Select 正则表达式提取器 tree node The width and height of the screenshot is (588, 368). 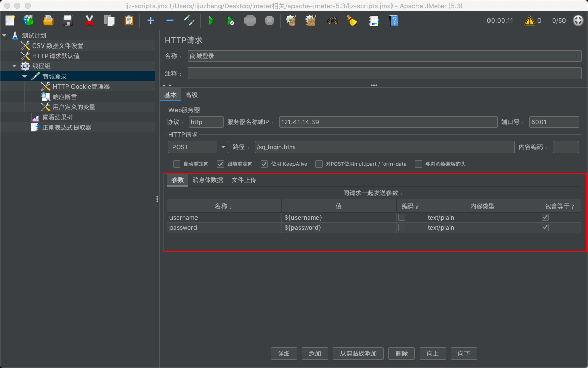pos(67,127)
